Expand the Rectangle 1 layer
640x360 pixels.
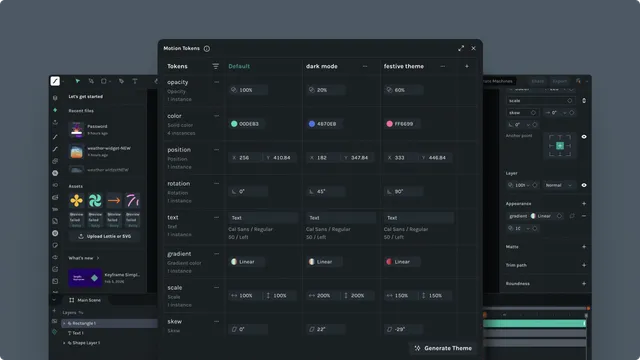pyautogui.click(x=64, y=323)
